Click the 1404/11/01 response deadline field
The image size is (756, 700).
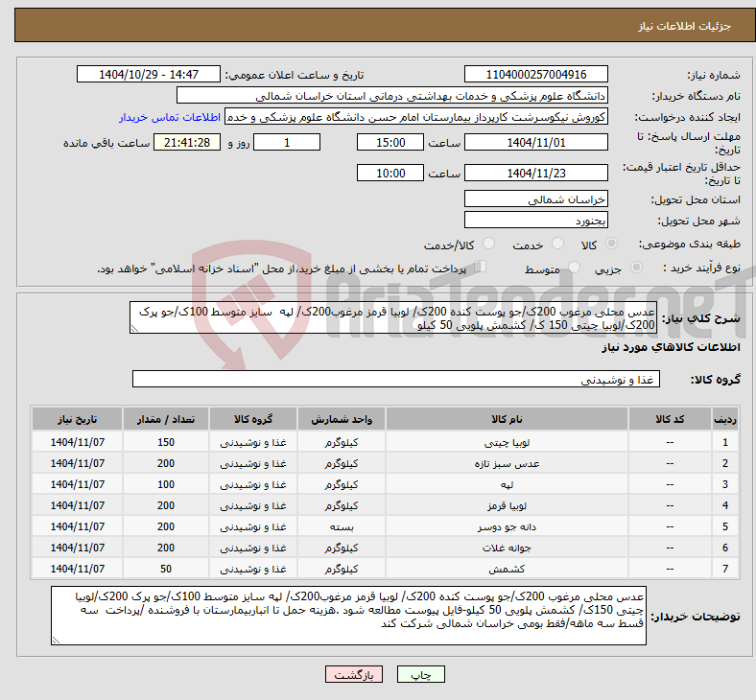(x=535, y=143)
